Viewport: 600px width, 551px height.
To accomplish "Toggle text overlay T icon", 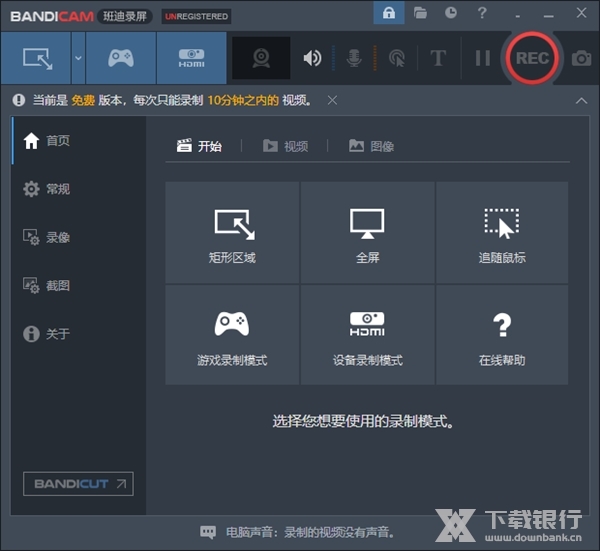I will (438, 58).
